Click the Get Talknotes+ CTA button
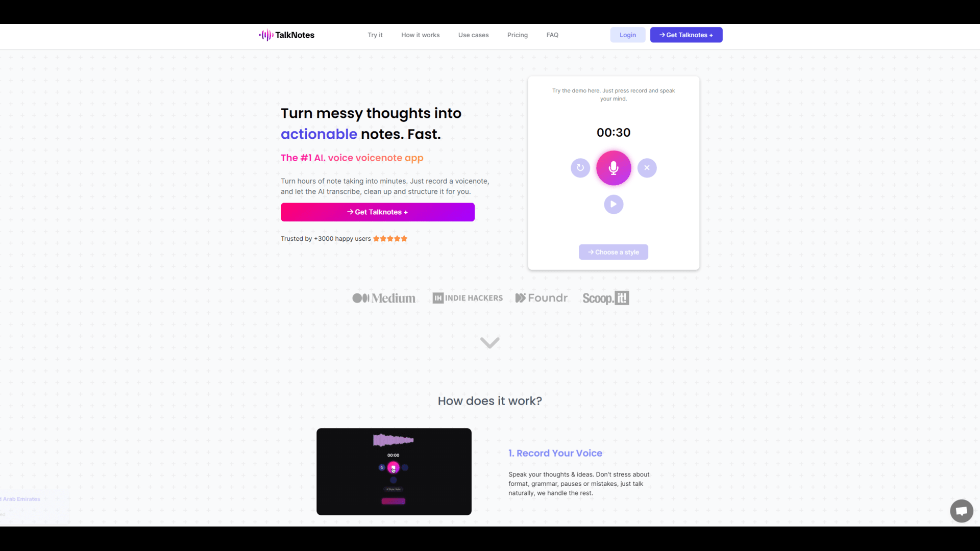 [x=378, y=211]
